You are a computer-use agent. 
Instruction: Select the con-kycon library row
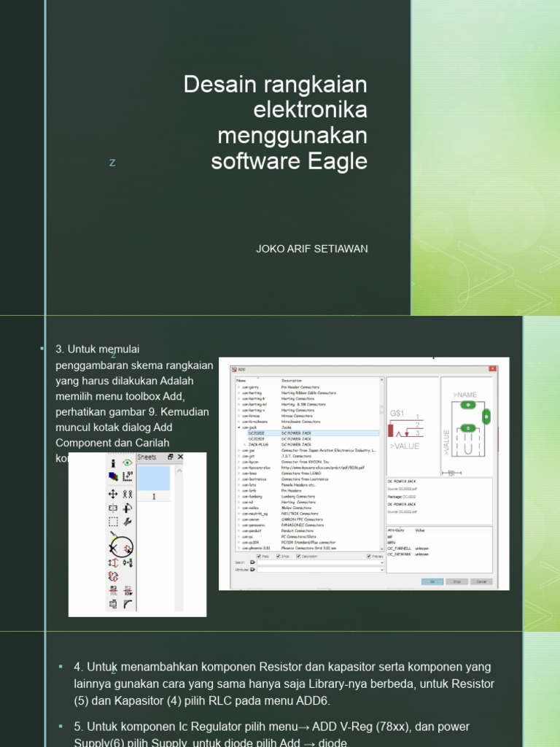308,462
